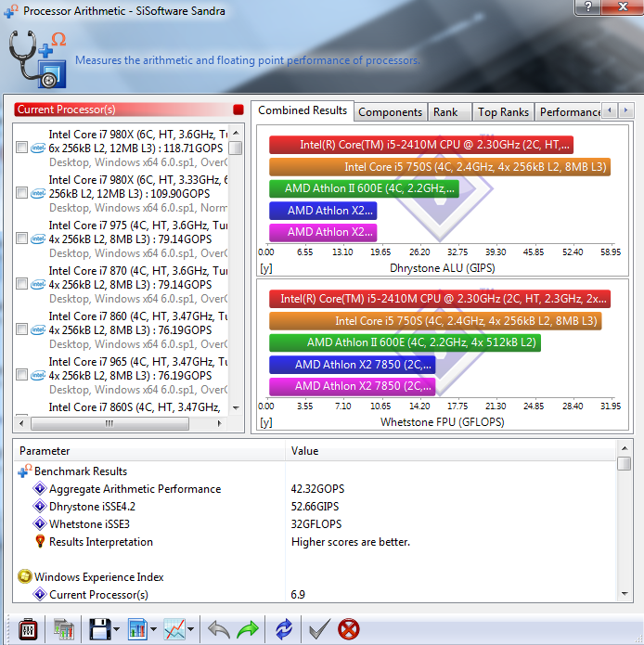
Task: Click the Parameter column header
Action: coord(149,451)
